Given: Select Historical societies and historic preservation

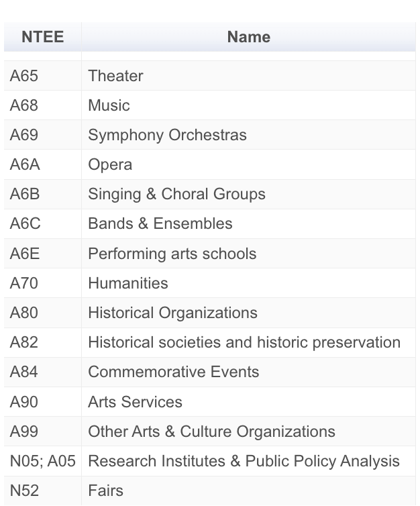Looking at the screenshot, I should [x=244, y=342].
